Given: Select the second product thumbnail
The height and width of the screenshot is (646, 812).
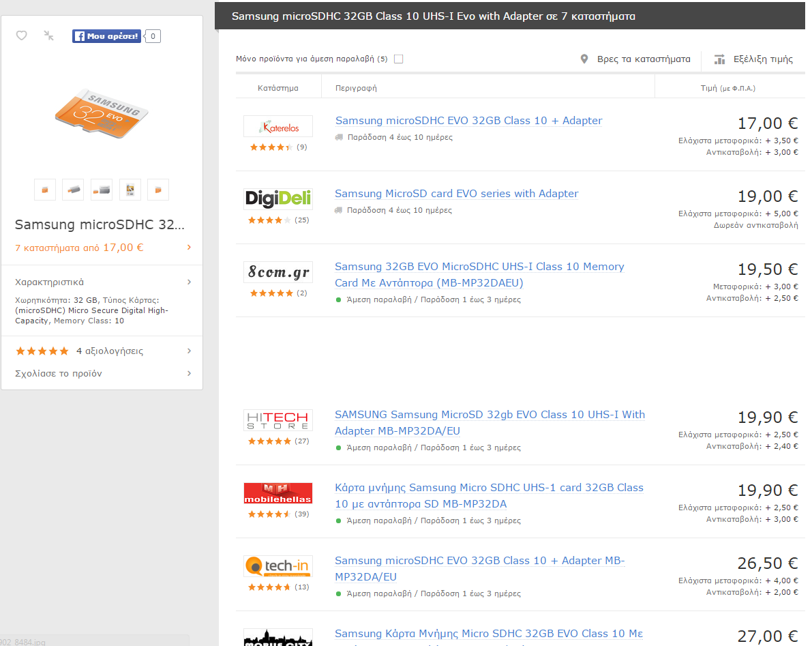Looking at the screenshot, I should [x=73, y=190].
